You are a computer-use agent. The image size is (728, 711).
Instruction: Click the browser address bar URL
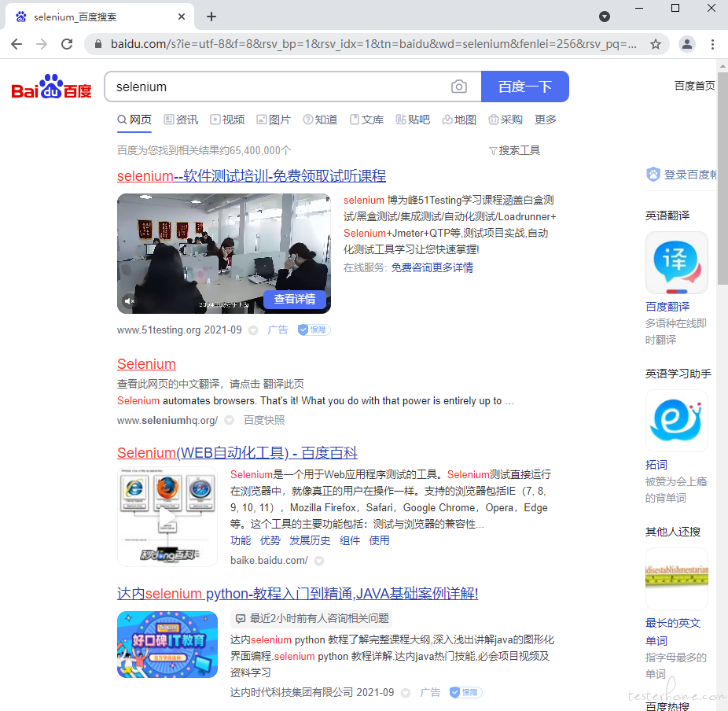click(373, 44)
